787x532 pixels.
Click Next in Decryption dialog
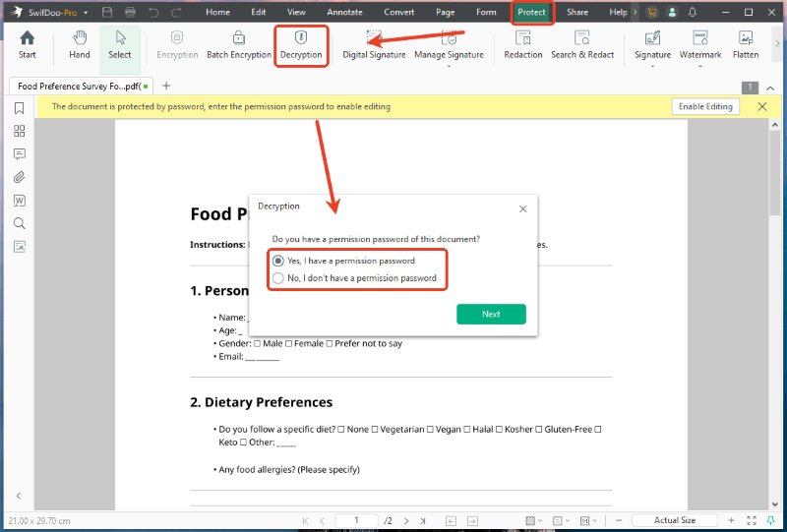coord(491,314)
